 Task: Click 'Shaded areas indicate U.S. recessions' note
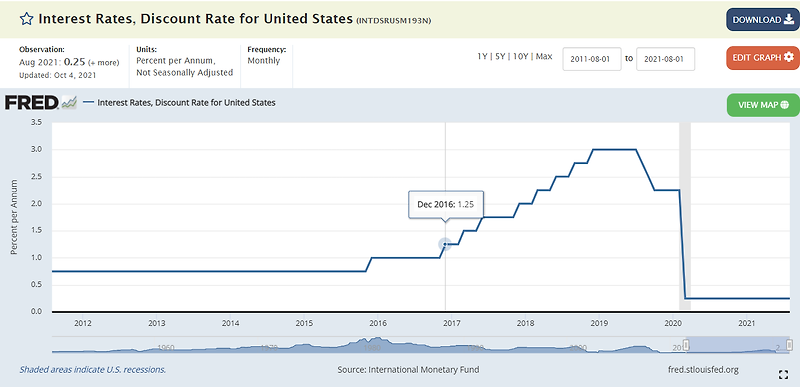point(92,369)
